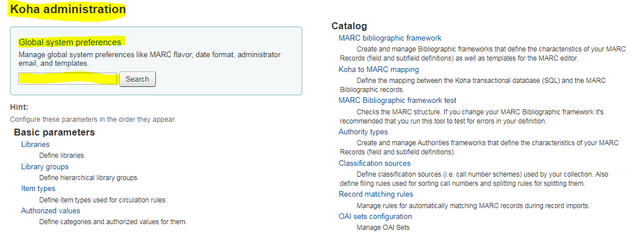Click the Basic parameters heading

pyautogui.click(x=54, y=133)
